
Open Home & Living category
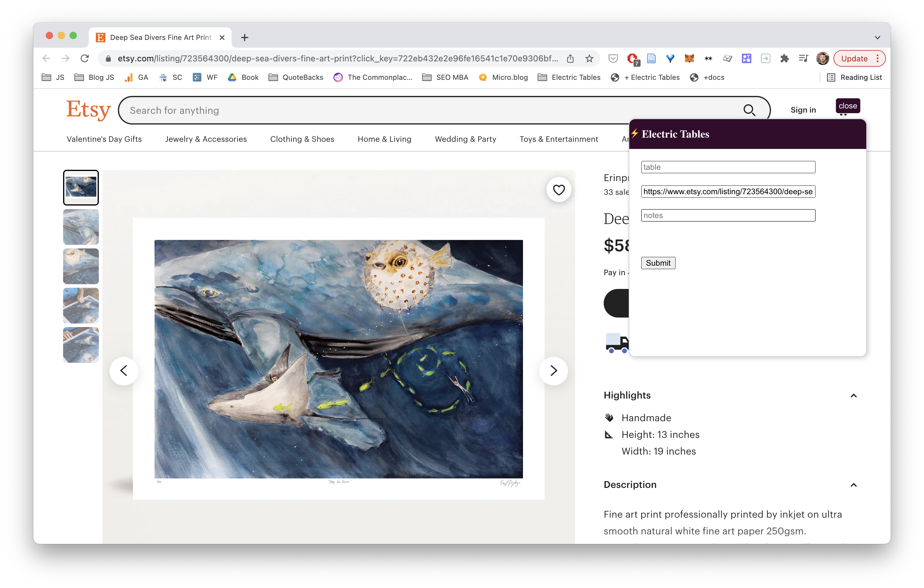tap(385, 139)
